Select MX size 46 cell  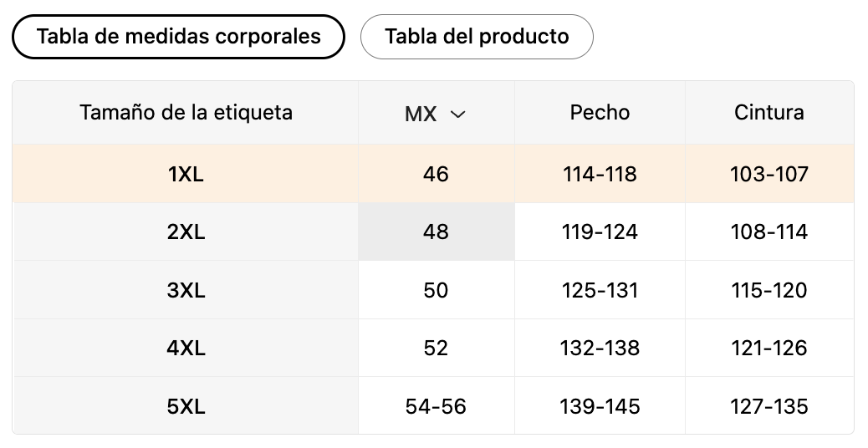click(436, 175)
